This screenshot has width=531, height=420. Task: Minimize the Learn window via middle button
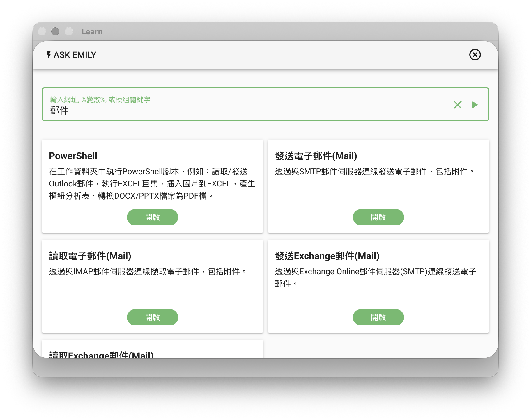(x=55, y=31)
